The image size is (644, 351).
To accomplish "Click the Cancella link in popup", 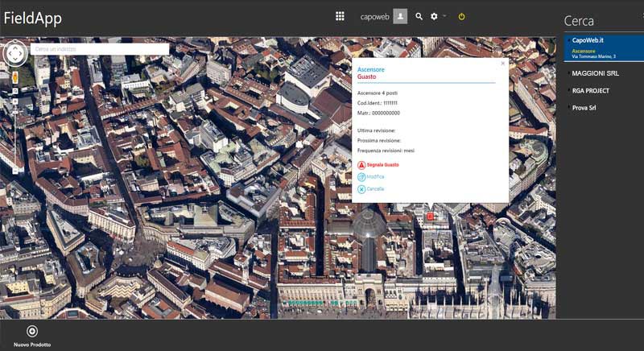I will click(x=375, y=188).
